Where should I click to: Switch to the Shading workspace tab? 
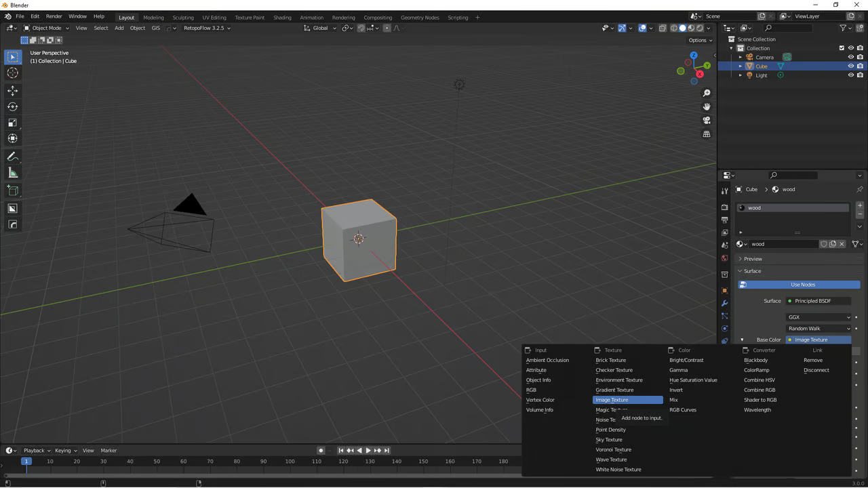pos(282,17)
